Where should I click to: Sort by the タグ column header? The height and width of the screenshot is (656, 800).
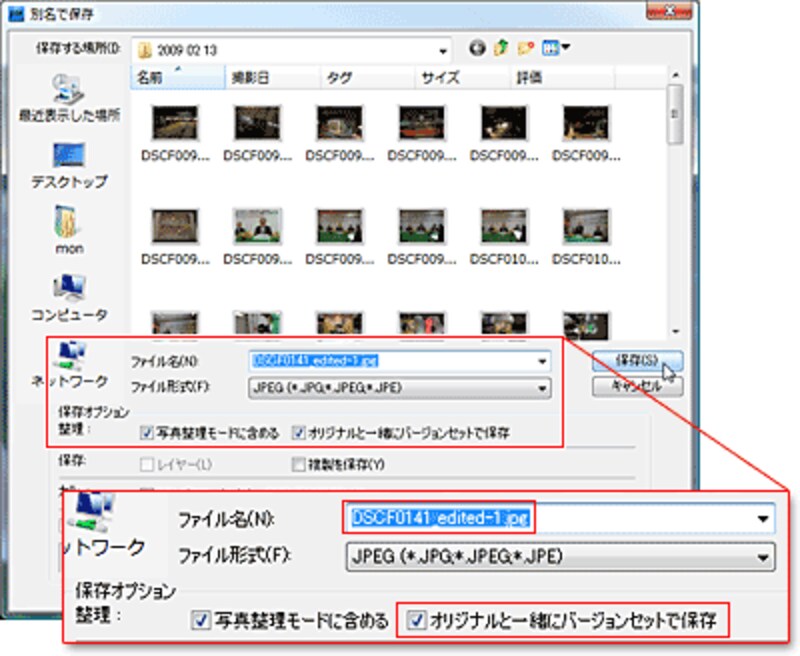[x=367, y=78]
